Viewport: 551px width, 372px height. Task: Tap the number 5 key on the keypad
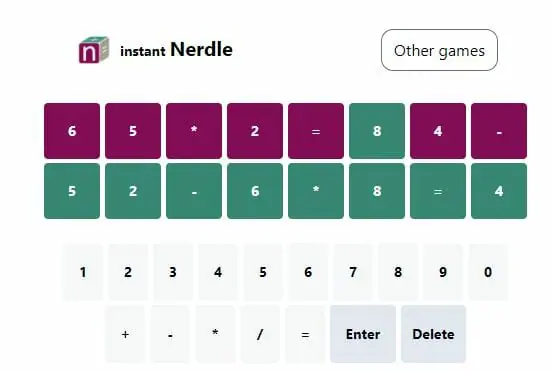[x=263, y=272]
